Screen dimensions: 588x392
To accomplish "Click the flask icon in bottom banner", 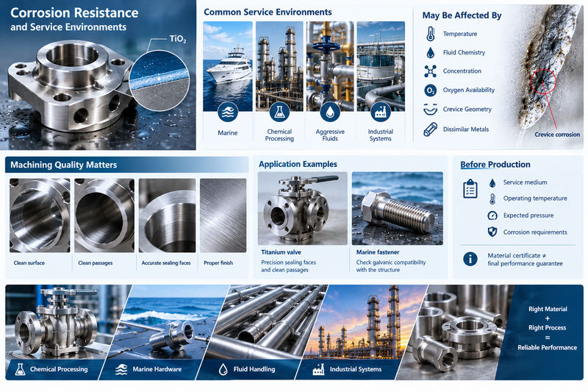I will 21,369.
